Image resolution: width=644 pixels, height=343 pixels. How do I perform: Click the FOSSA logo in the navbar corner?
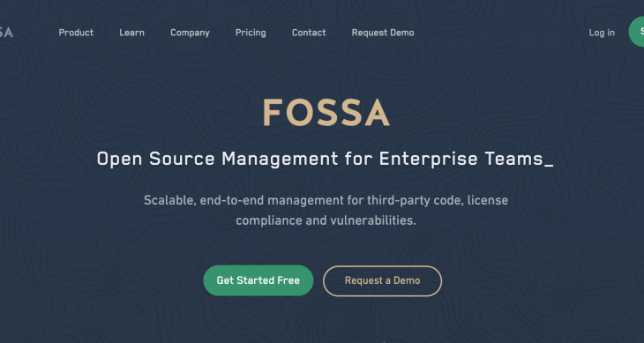coord(6,33)
